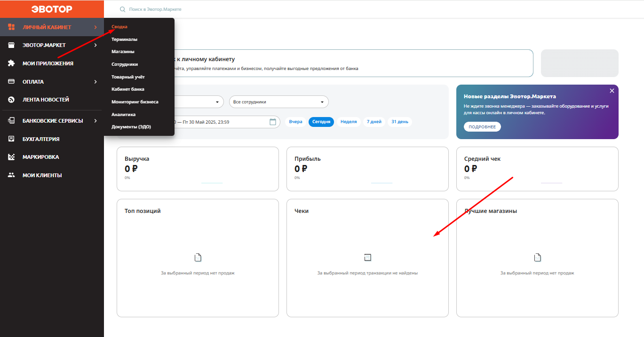Click the Лучшие магазины heading

[x=491, y=211]
